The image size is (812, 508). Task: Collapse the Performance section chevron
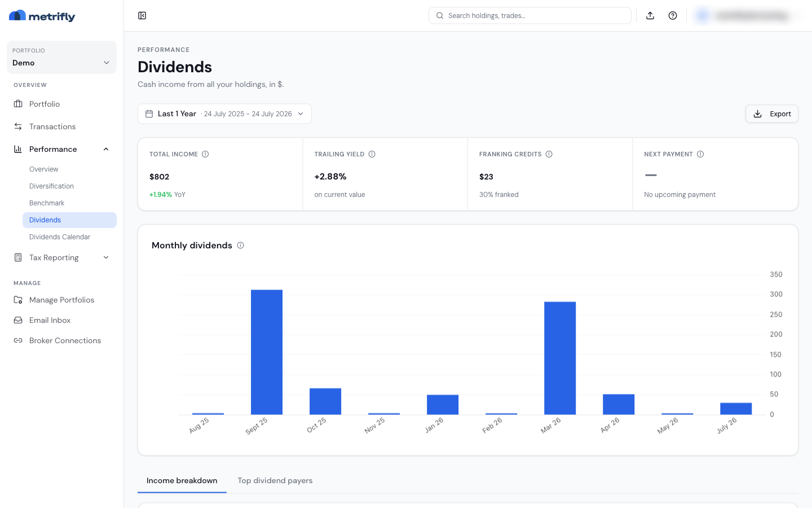coord(106,149)
